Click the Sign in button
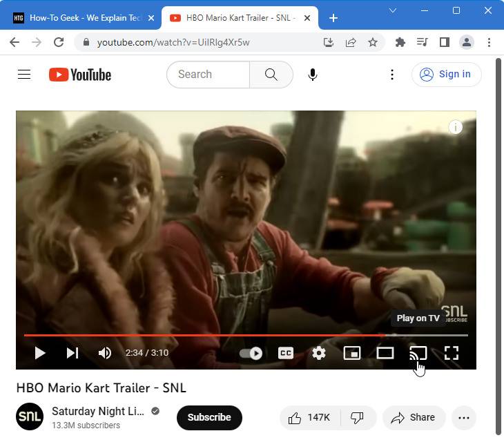Image resolution: width=504 pixels, height=440 pixels. 447,75
